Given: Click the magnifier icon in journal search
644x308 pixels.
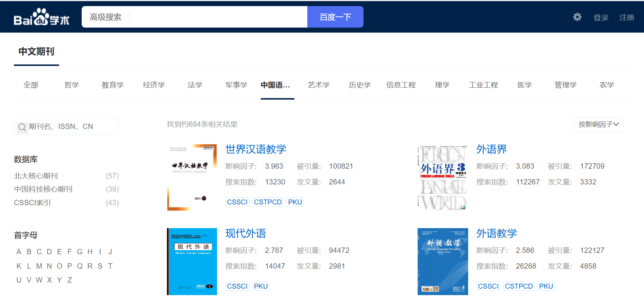Looking at the screenshot, I should (x=22, y=127).
